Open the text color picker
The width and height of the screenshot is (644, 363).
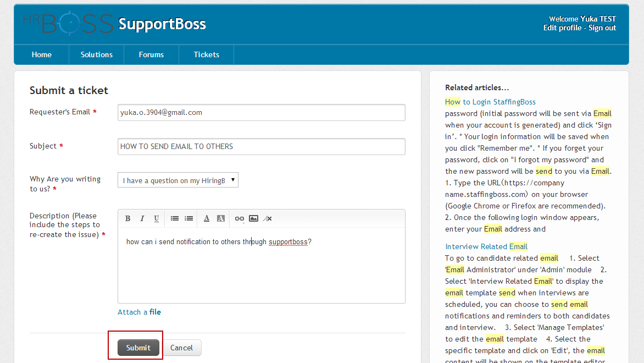[x=207, y=218]
